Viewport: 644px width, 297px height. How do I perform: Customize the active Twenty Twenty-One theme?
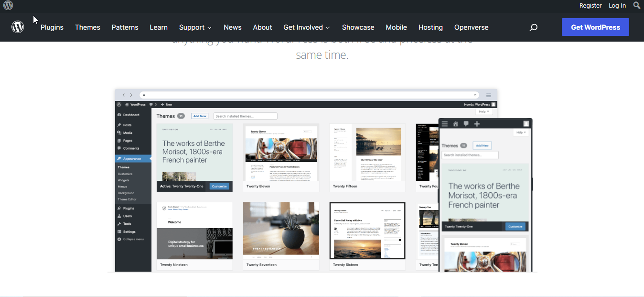[219, 186]
